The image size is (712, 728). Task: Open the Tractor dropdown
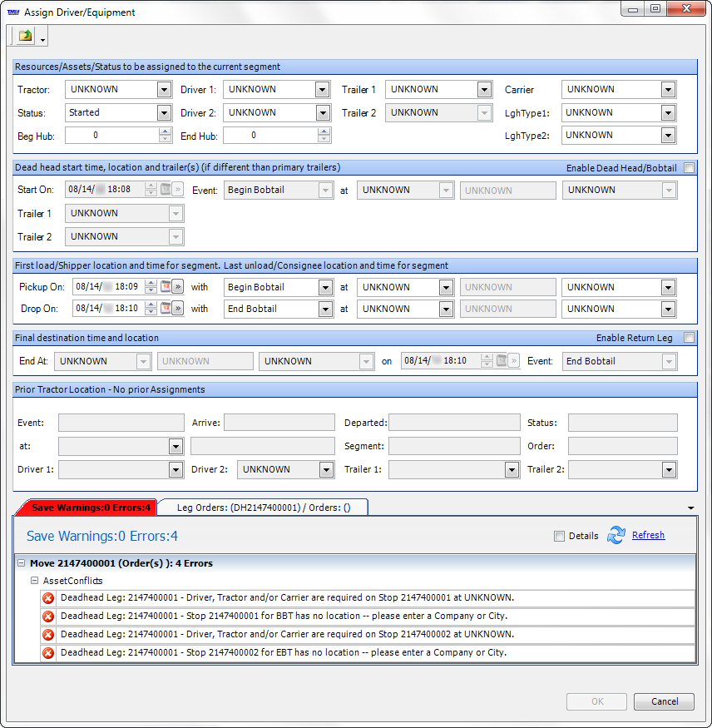pos(164,90)
